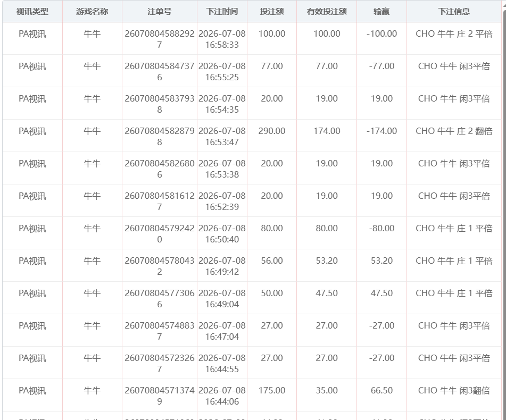Select bet number 260708045826806
Viewport: 506px width, 420px height.
[x=160, y=169]
